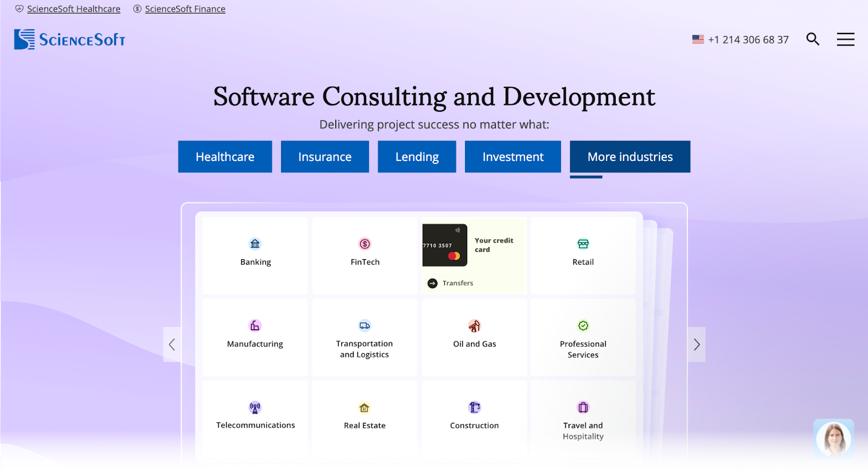
Task: Select the Insurance tab
Action: point(325,157)
